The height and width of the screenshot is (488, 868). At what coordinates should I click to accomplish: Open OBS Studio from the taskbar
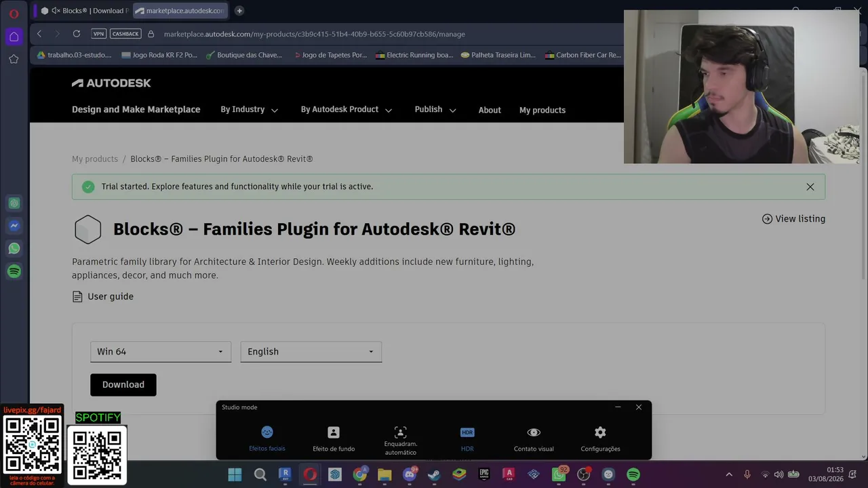583,474
